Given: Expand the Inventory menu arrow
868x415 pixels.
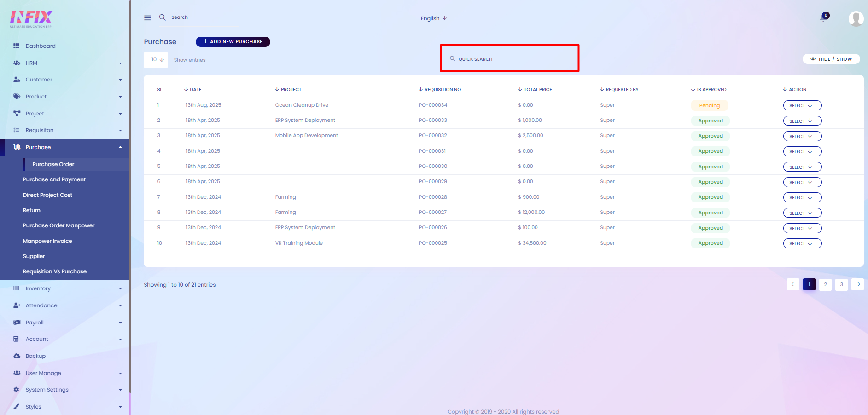Looking at the screenshot, I should click(120, 289).
